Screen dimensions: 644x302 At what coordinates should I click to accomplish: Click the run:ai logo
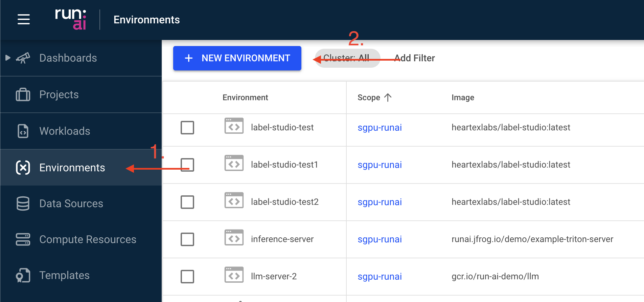(x=71, y=19)
